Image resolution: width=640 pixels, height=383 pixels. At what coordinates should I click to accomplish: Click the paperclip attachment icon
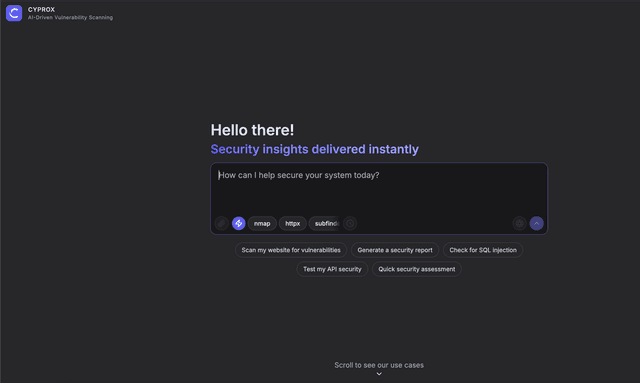(x=221, y=223)
